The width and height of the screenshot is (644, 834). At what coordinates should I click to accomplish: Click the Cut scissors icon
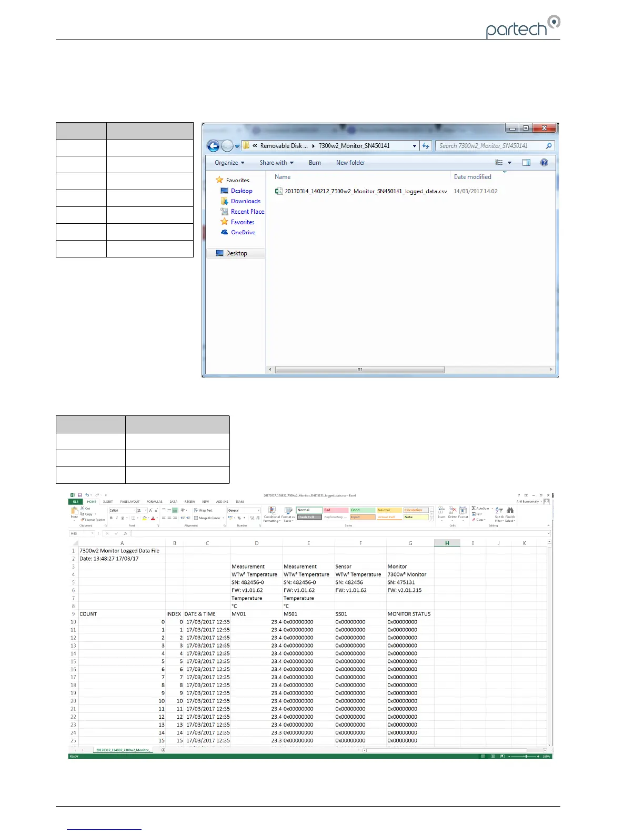(83, 509)
